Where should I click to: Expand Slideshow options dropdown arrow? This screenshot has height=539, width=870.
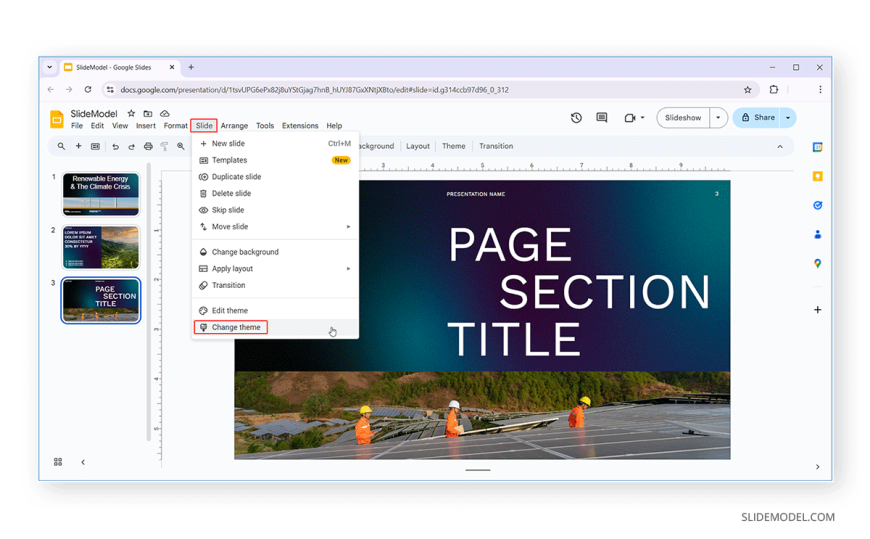(718, 118)
